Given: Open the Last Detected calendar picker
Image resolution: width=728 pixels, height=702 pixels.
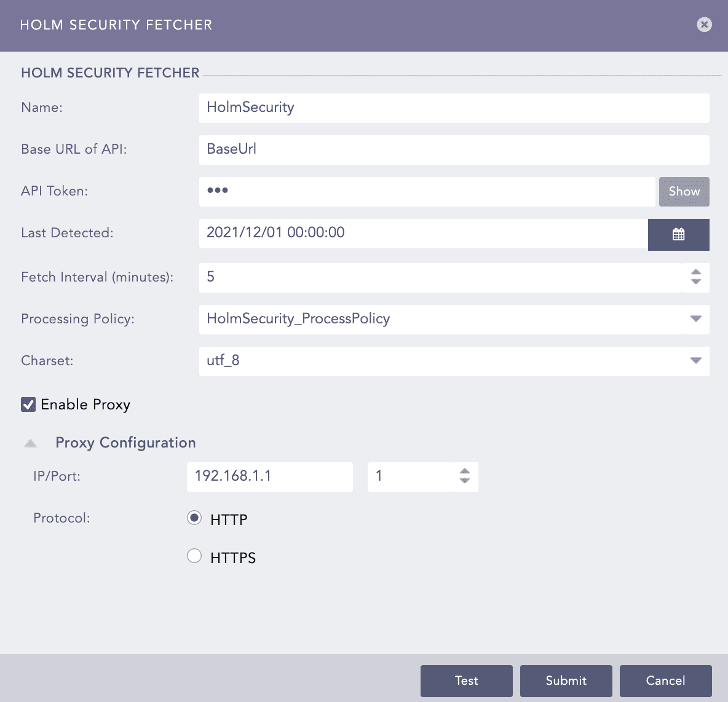Looking at the screenshot, I should (678, 234).
